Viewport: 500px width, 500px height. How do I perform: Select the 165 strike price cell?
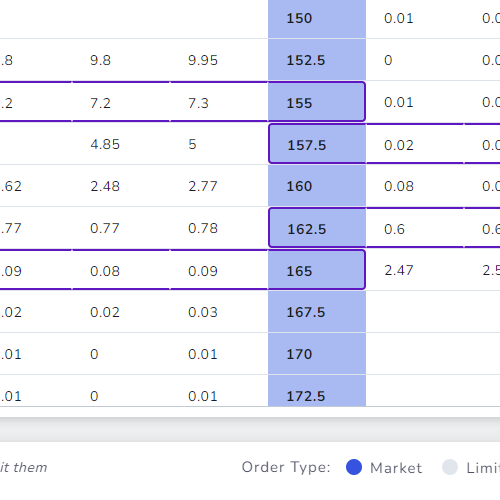(x=317, y=270)
